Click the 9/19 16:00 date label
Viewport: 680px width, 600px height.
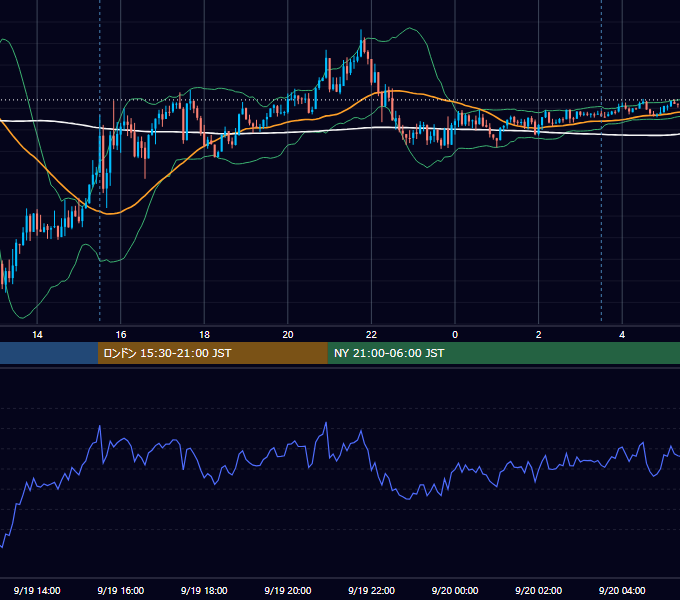(121, 590)
